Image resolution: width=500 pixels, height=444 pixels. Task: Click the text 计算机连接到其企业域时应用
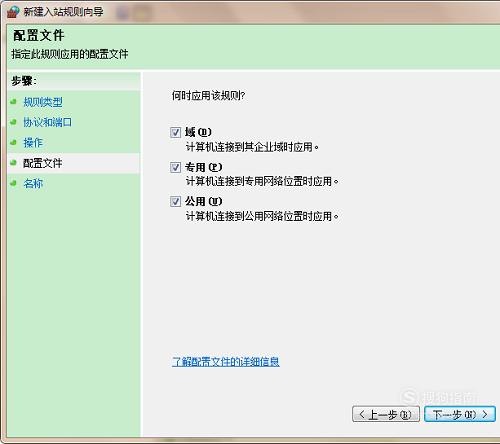252,147
